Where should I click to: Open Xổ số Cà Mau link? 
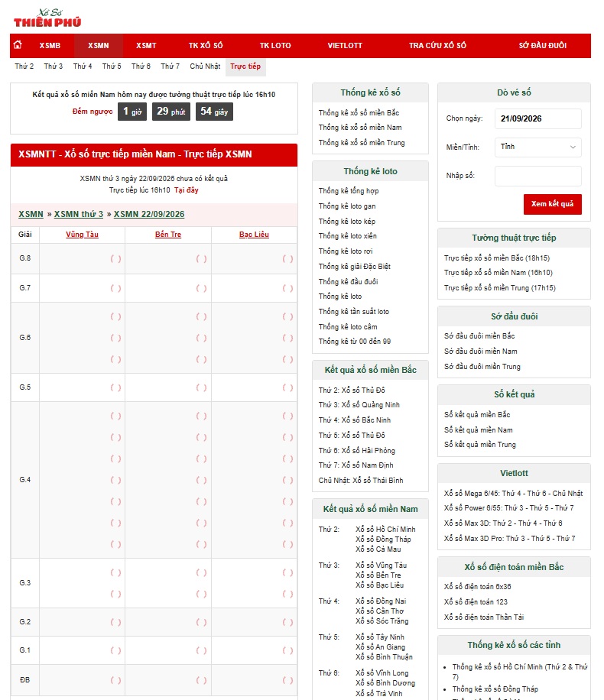[x=378, y=549]
